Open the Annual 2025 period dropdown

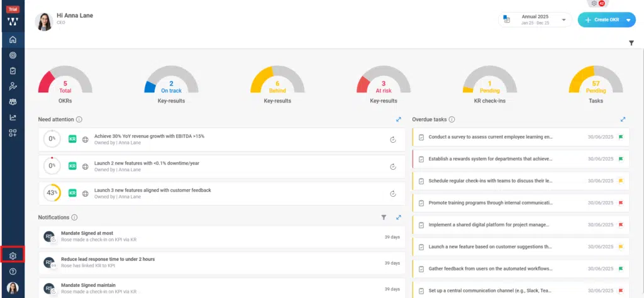(x=536, y=19)
